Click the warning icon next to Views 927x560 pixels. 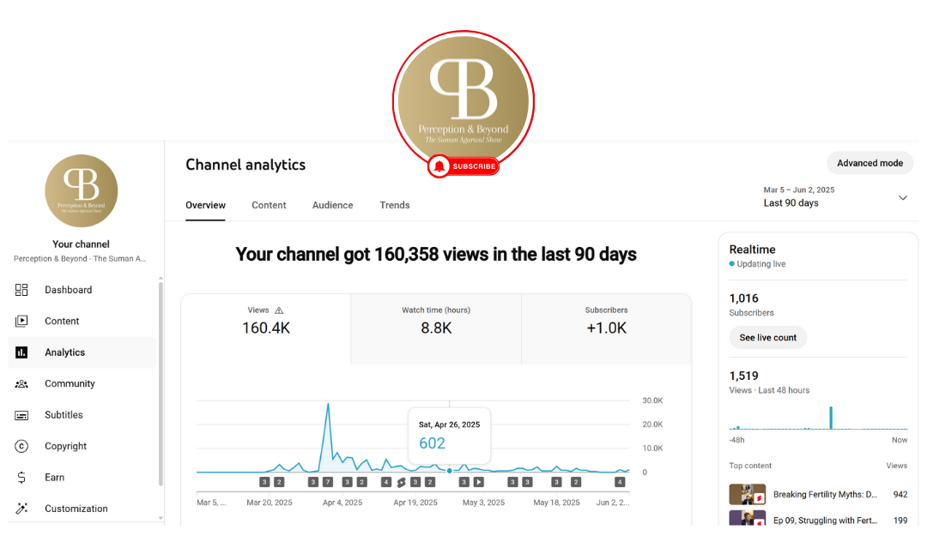pyautogui.click(x=279, y=310)
